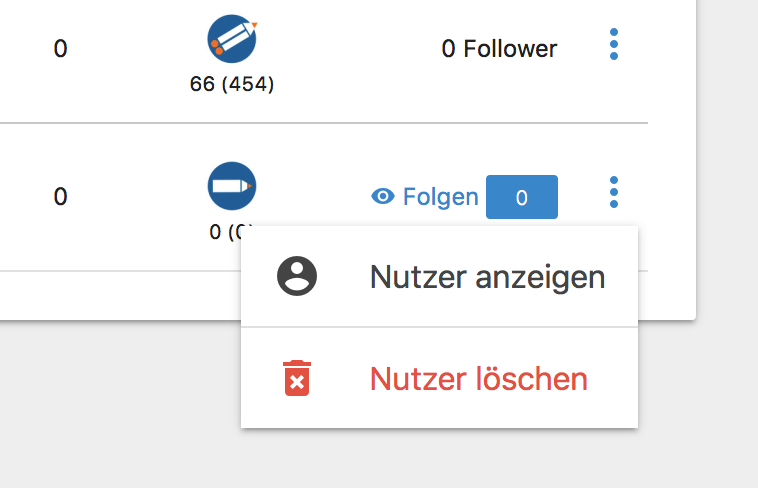Image resolution: width=758 pixels, height=488 pixels.
Task: Click the 0 count in first row
Action: point(60,49)
